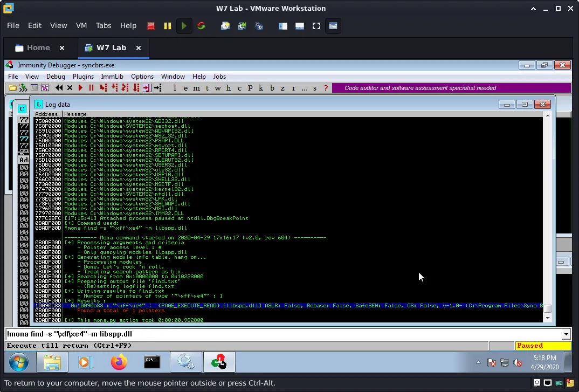This screenshot has width=579, height=392.
Task: Show Memory map with 'm' button
Action: coord(196,88)
